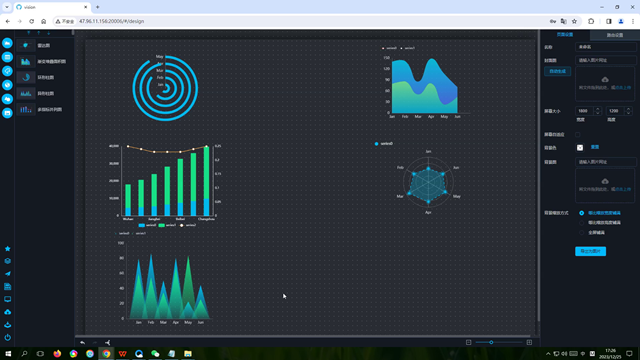
Task: Select the third fullscreen scaling radio option
Action: 581,232
